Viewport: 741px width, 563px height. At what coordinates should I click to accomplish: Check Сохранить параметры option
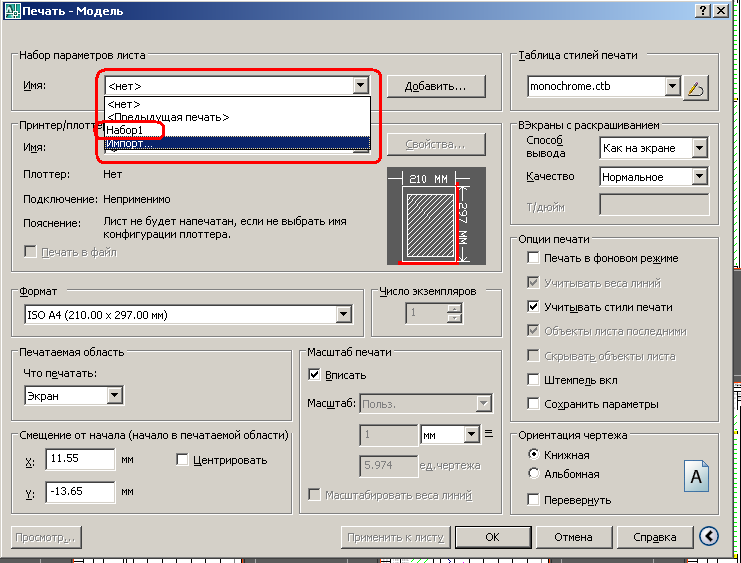click(x=533, y=403)
